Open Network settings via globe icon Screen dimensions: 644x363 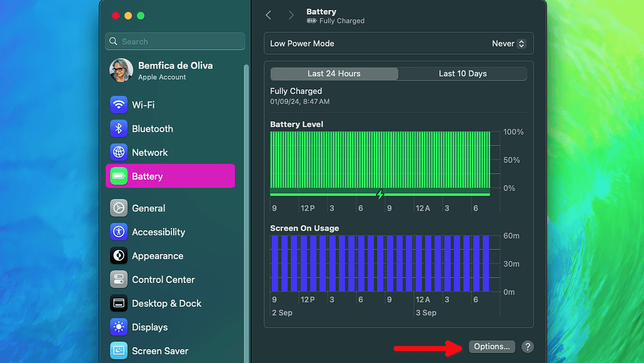click(x=119, y=153)
